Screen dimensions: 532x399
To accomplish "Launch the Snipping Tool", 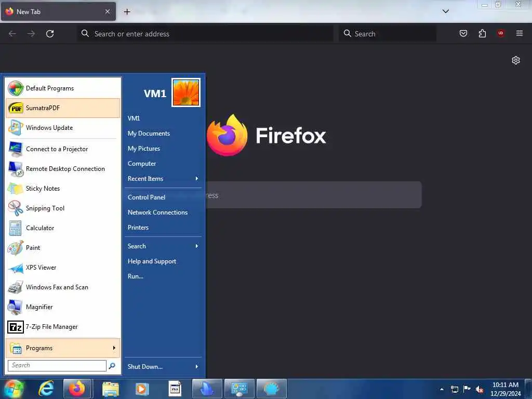I will 63,208.
